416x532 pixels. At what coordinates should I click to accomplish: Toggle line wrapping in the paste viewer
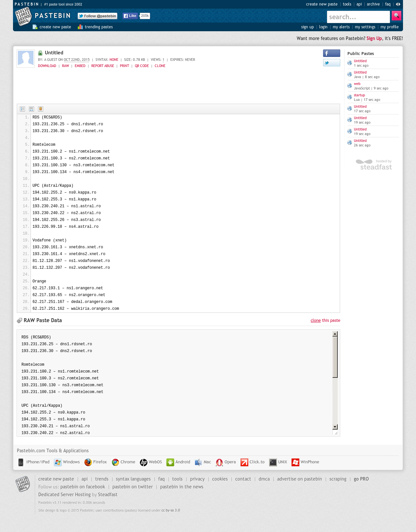click(x=32, y=109)
